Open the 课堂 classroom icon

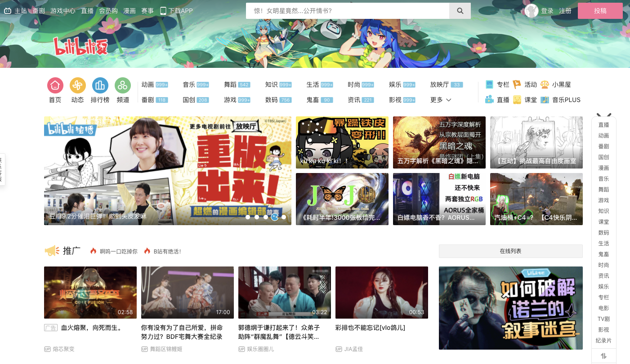(517, 100)
